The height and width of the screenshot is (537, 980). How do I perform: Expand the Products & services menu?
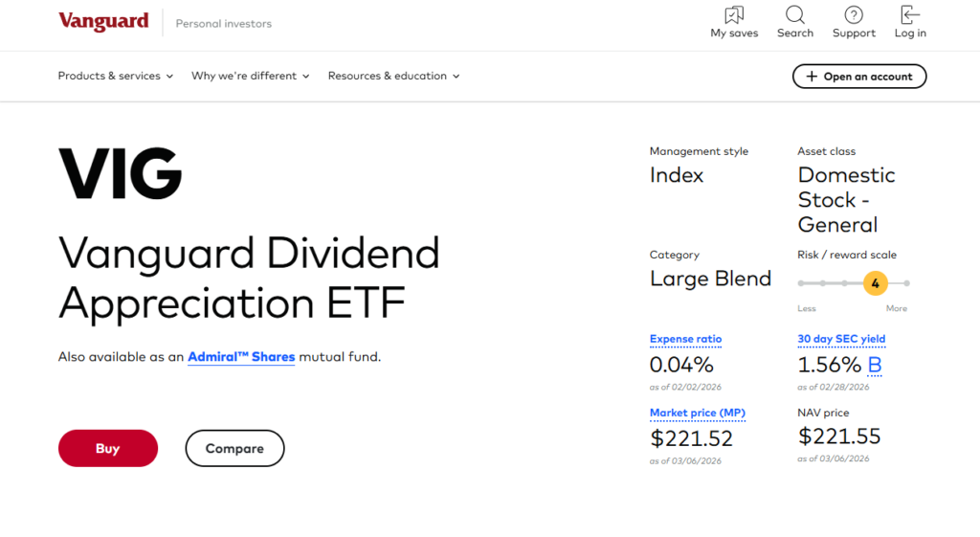[x=115, y=76]
